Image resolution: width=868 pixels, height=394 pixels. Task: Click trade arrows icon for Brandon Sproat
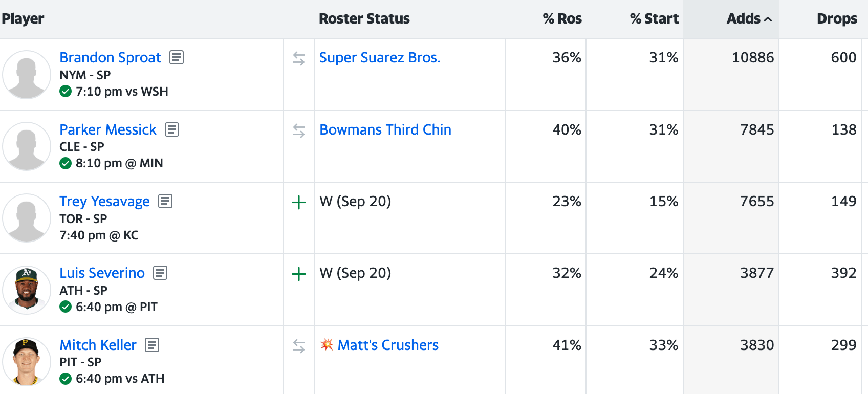click(299, 59)
